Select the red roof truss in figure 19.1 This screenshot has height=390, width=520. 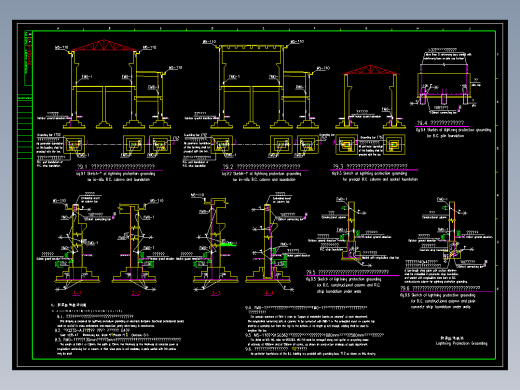click(x=104, y=46)
